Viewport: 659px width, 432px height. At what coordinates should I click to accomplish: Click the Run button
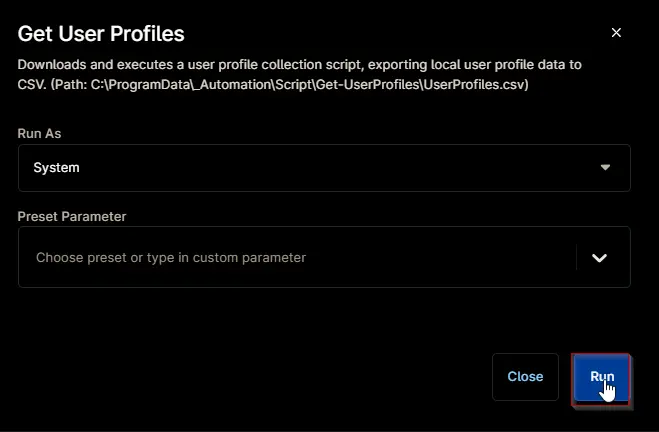pos(601,377)
